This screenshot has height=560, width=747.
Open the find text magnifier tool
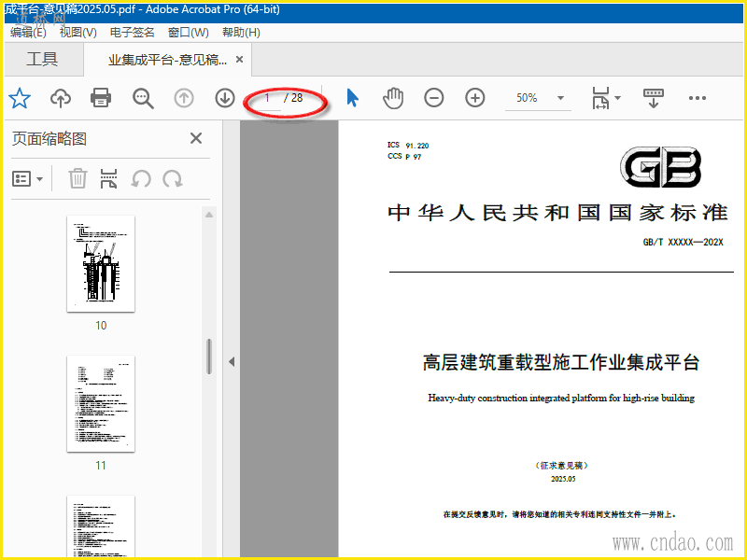click(x=143, y=99)
